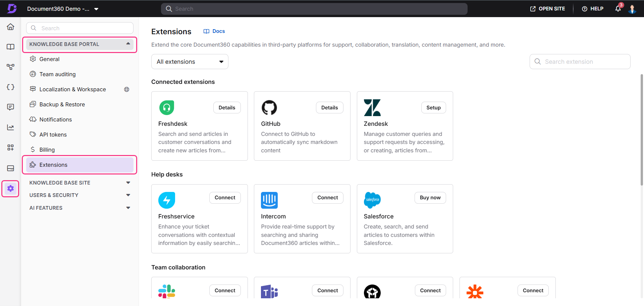Collapse the Knowledge Base Portal section
The height and width of the screenshot is (306, 644).
(x=128, y=44)
